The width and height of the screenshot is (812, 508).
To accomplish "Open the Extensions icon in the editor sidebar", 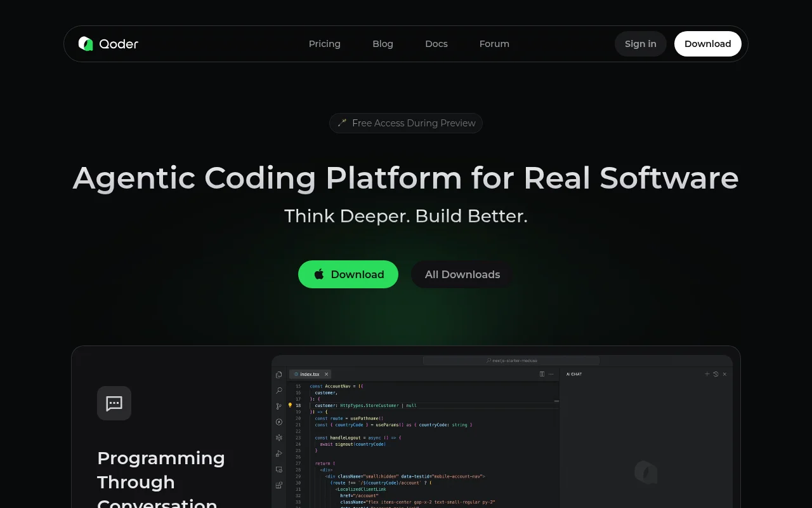I will (x=278, y=485).
